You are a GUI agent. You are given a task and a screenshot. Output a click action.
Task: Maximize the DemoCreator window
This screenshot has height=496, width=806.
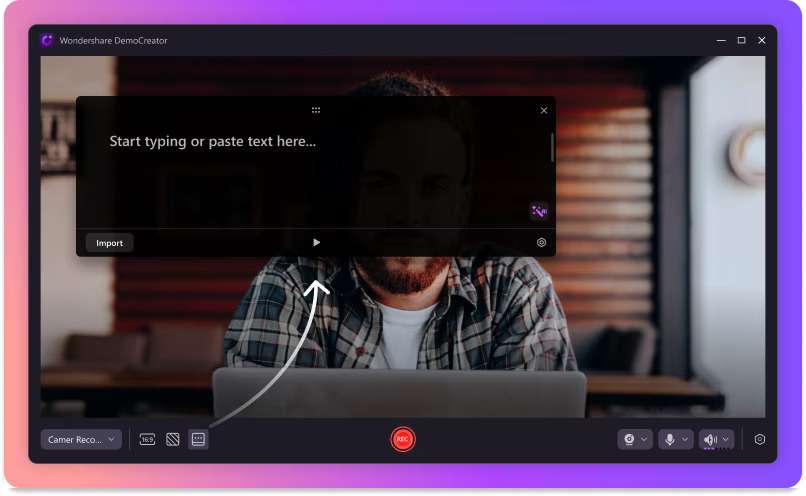[741, 40]
